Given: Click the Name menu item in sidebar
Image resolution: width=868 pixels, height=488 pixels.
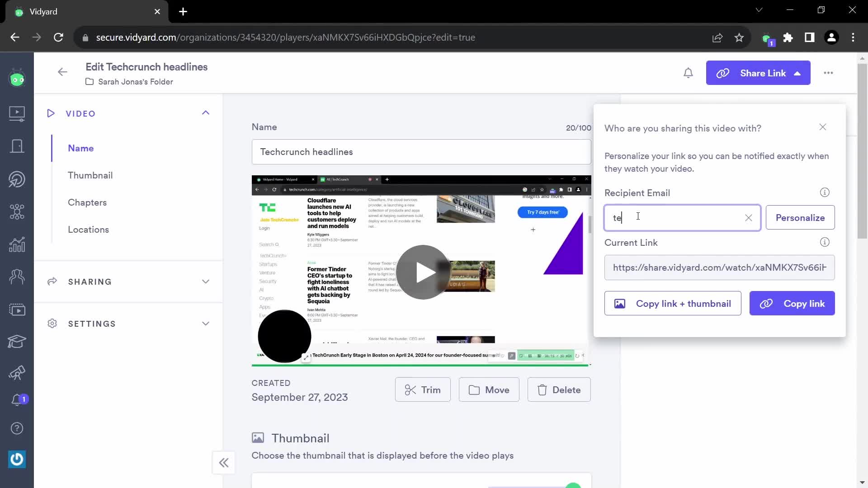Looking at the screenshot, I should point(81,148).
